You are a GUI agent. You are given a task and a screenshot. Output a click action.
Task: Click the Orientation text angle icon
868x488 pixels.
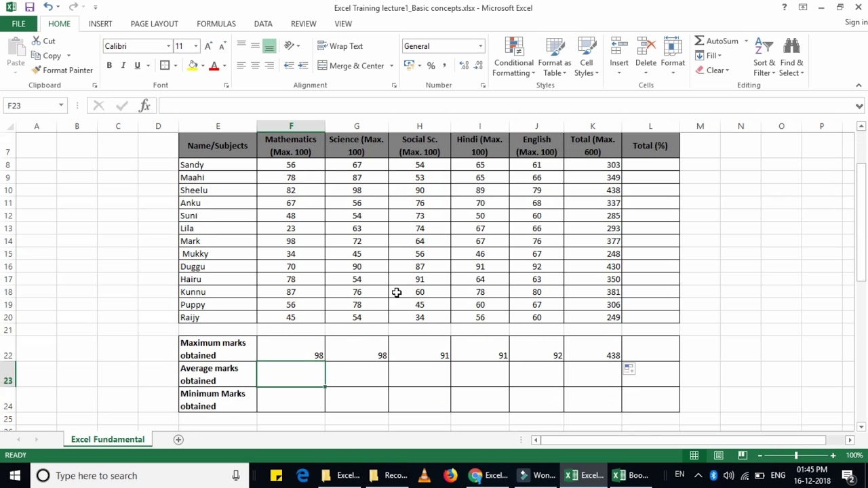click(x=290, y=46)
